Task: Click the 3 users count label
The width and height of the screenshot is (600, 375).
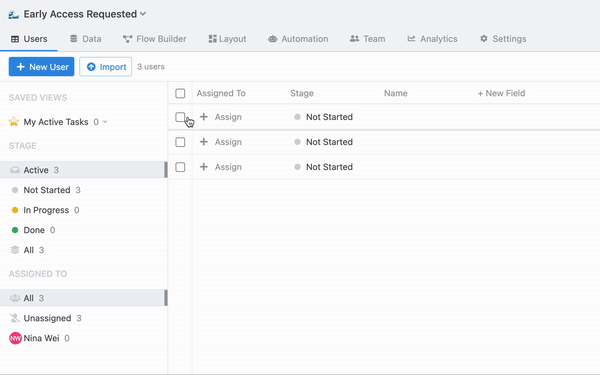Action: (x=151, y=67)
